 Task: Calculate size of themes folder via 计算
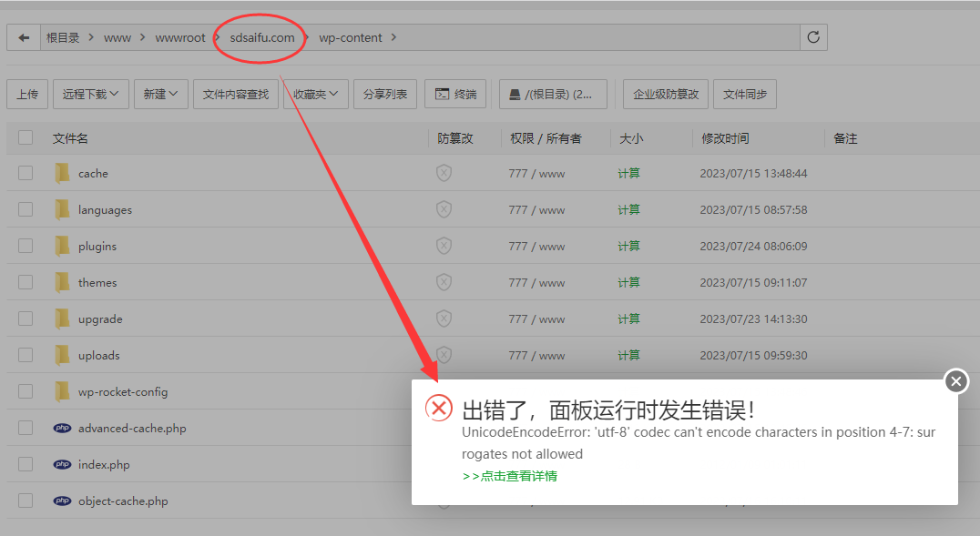(628, 282)
